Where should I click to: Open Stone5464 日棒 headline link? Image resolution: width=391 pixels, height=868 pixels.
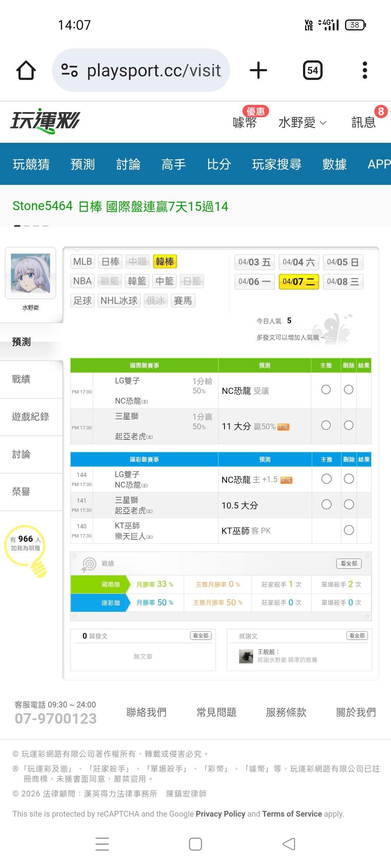click(120, 206)
